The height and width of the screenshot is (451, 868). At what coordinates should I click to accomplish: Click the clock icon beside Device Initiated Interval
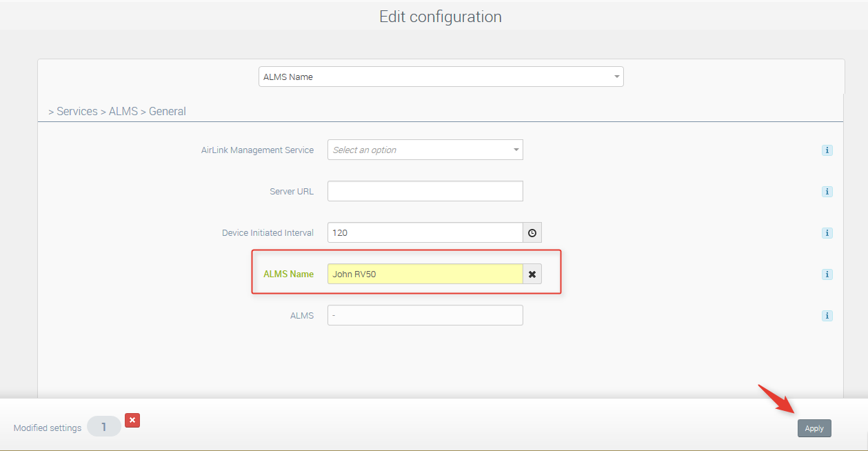coord(532,233)
